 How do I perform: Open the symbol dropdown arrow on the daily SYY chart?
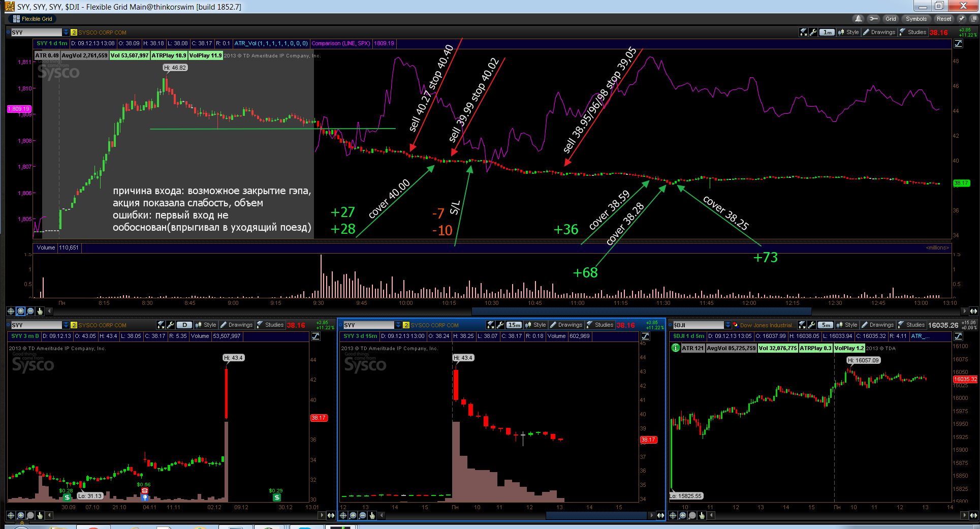[66, 325]
